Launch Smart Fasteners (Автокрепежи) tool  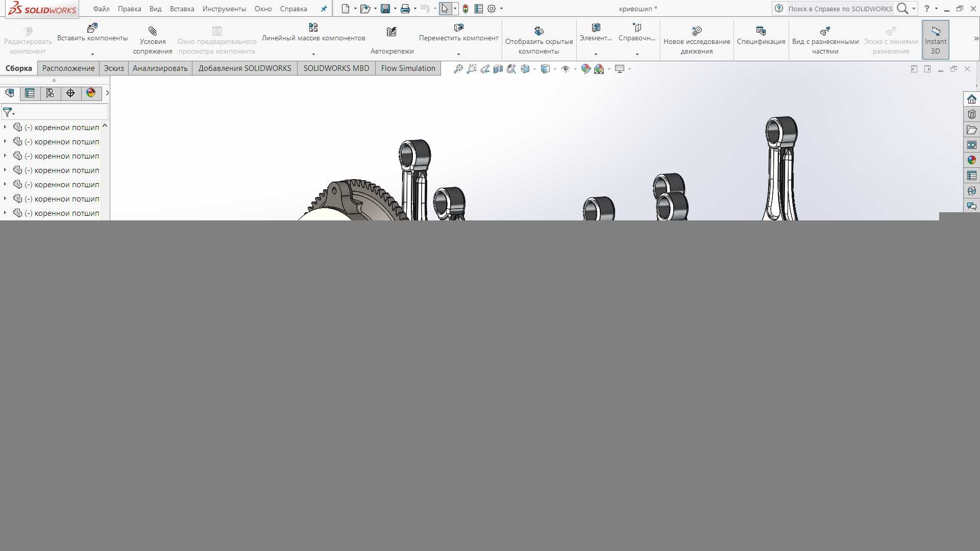(x=392, y=40)
